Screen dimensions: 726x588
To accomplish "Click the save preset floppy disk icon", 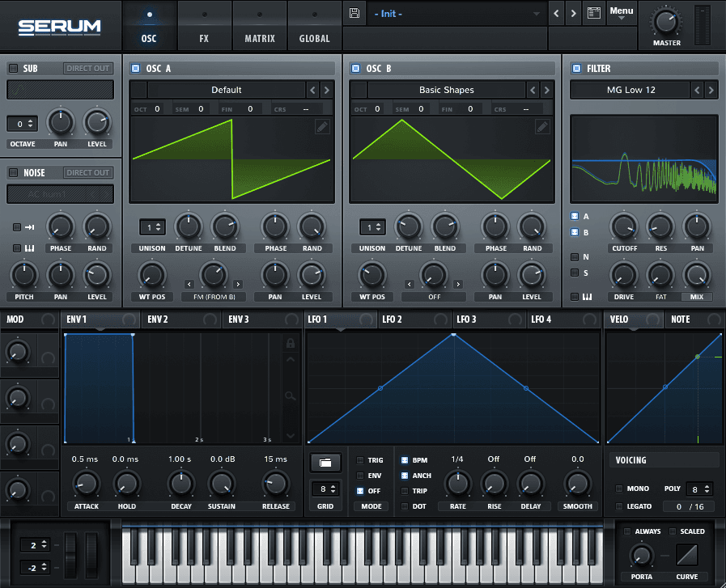I will (355, 13).
